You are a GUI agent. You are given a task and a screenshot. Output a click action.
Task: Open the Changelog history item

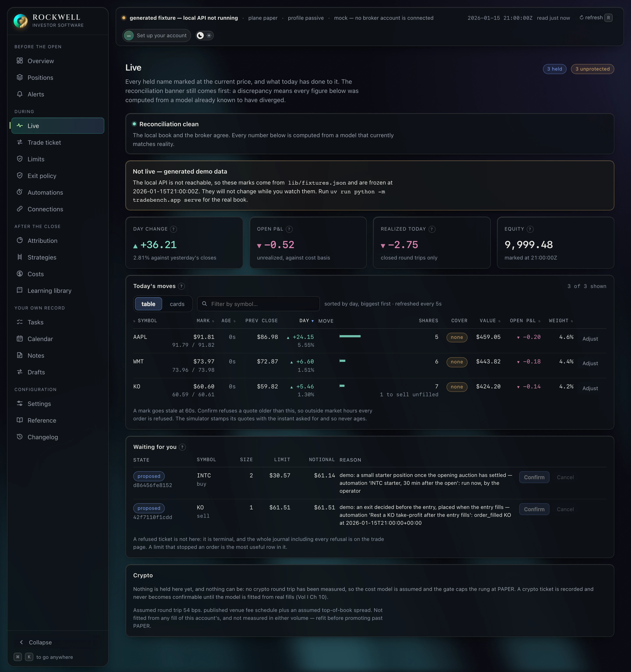[x=57, y=437]
